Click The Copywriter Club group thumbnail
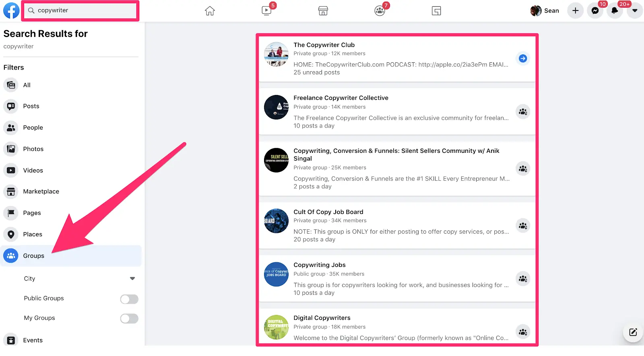This screenshot has height=356, width=644. click(x=276, y=54)
